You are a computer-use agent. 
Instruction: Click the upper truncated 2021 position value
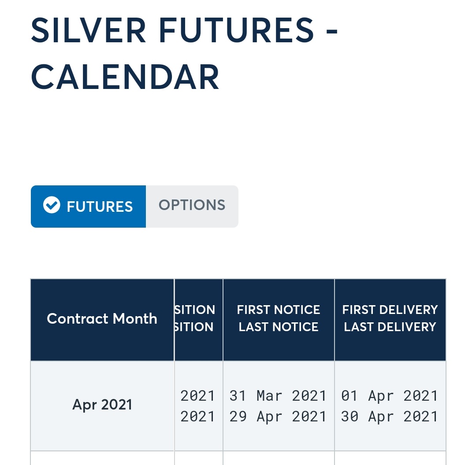[x=197, y=395]
